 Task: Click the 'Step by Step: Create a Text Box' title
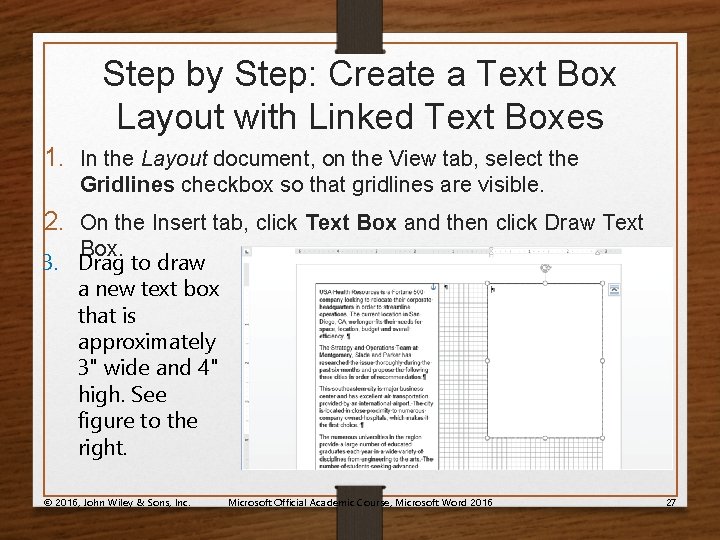pos(360,95)
